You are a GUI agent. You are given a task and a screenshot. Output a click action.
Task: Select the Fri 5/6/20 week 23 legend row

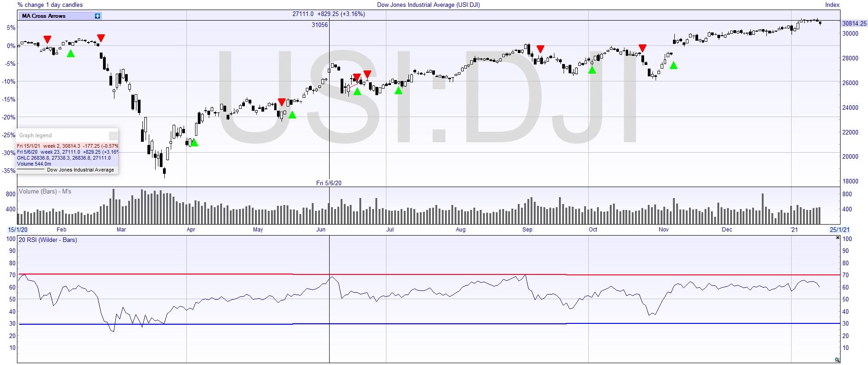tap(67, 152)
